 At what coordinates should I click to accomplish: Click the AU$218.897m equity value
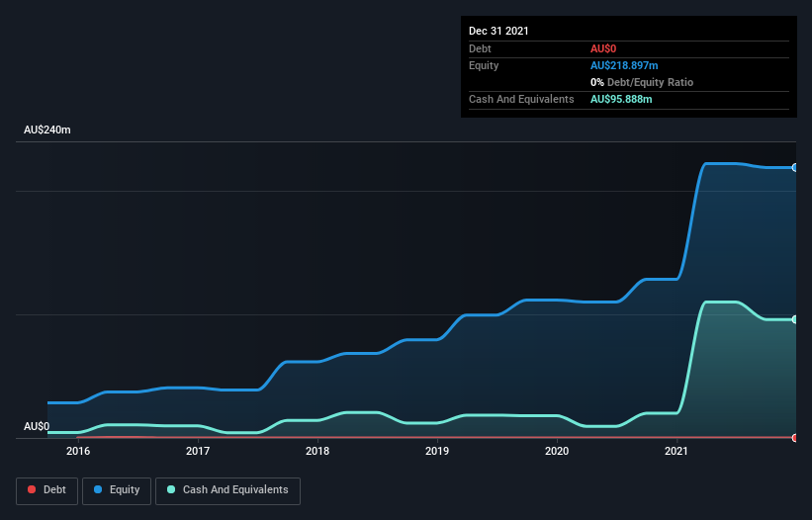624,65
